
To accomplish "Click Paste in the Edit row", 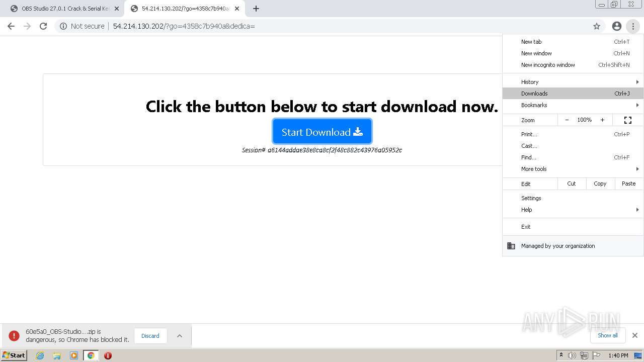I will coord(629,184).
